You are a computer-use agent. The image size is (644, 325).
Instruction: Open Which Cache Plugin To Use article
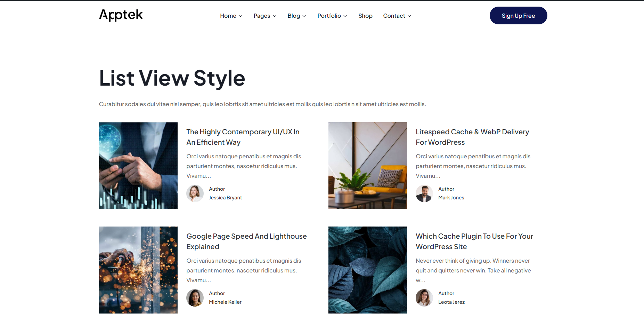coord(474,241)
